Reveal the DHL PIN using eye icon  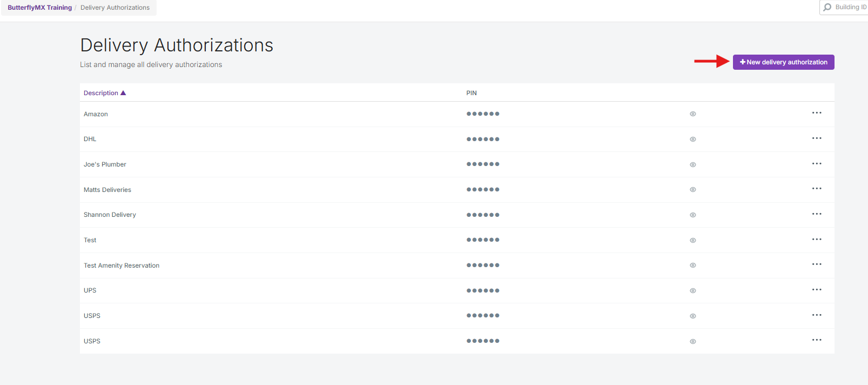[x=692, y=140]
